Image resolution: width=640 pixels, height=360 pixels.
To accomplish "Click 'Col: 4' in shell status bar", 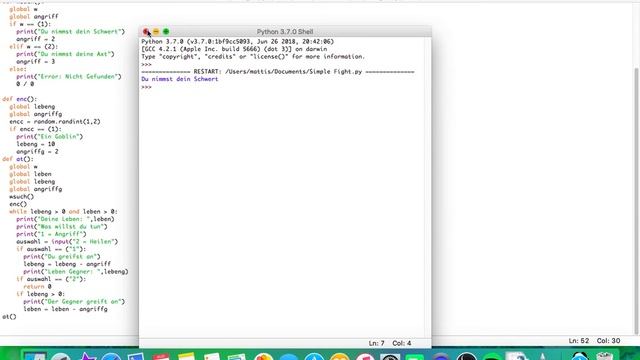I will (402, 343).
